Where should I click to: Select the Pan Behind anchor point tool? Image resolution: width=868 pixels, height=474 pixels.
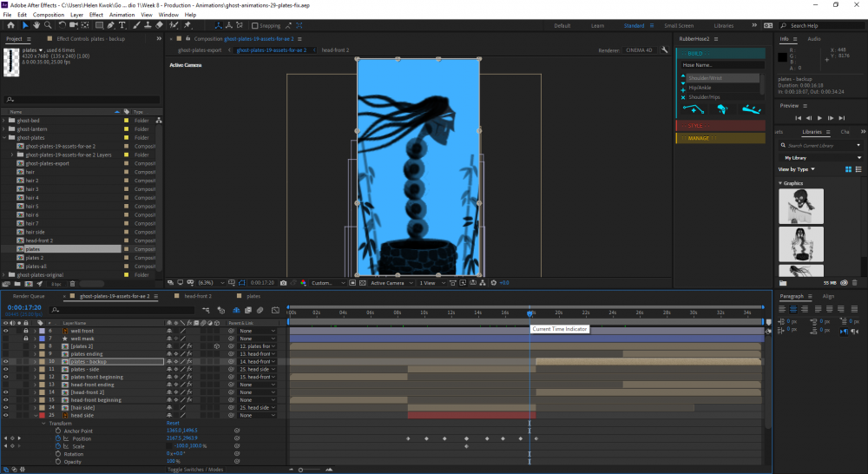85,25
